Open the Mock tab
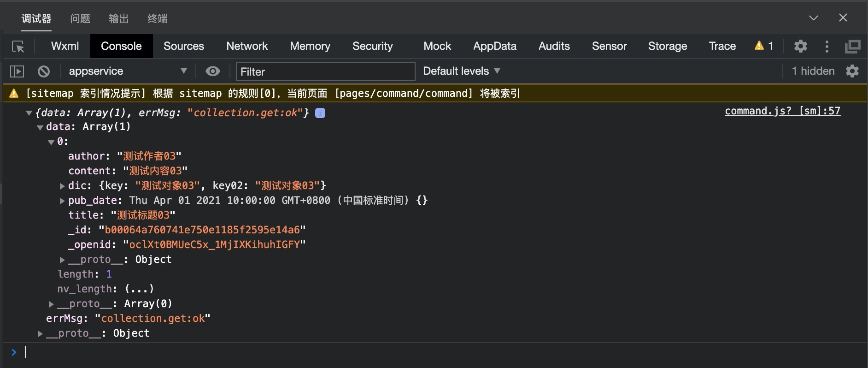868x368 pixels. [x=437, y=46]
